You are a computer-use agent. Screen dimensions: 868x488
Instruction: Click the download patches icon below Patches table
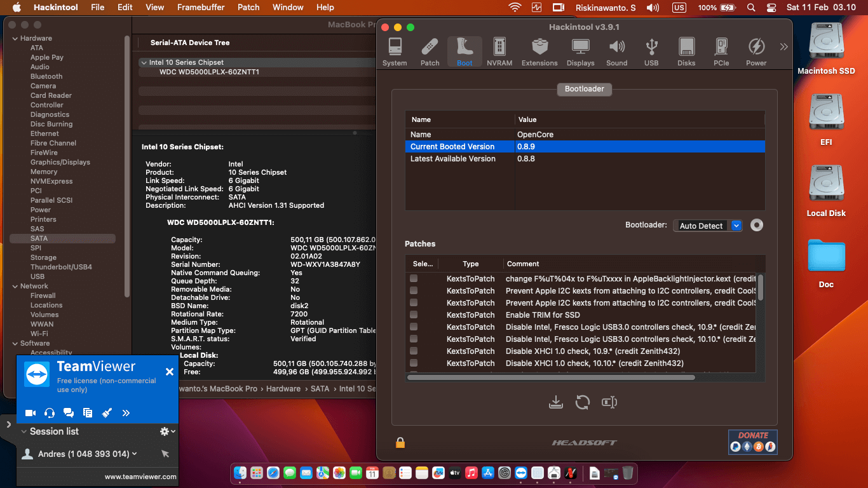tap(556, 402)
